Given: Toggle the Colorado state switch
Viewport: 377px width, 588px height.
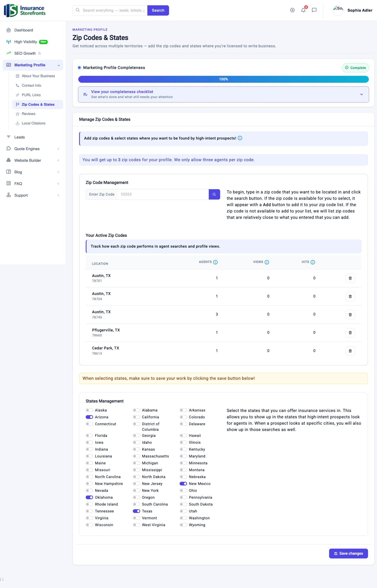Looking at the screenshot, I should 183,417.
